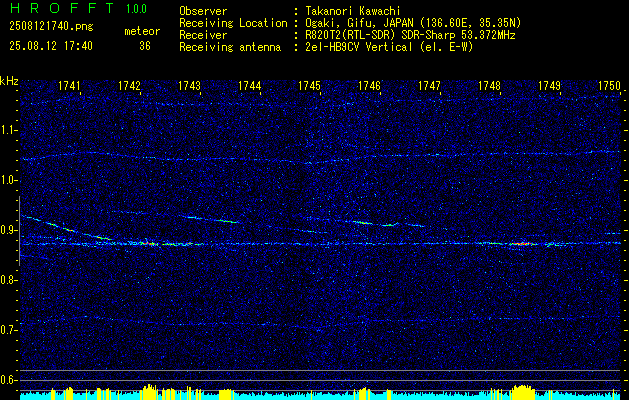The image size is (629, 400).
Task: Click frequency axis label 0.7
Action: coord(8,330)
